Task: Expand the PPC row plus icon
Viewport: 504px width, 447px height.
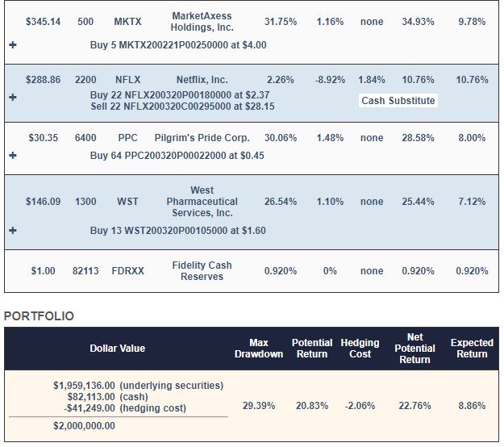Action: 13,156
